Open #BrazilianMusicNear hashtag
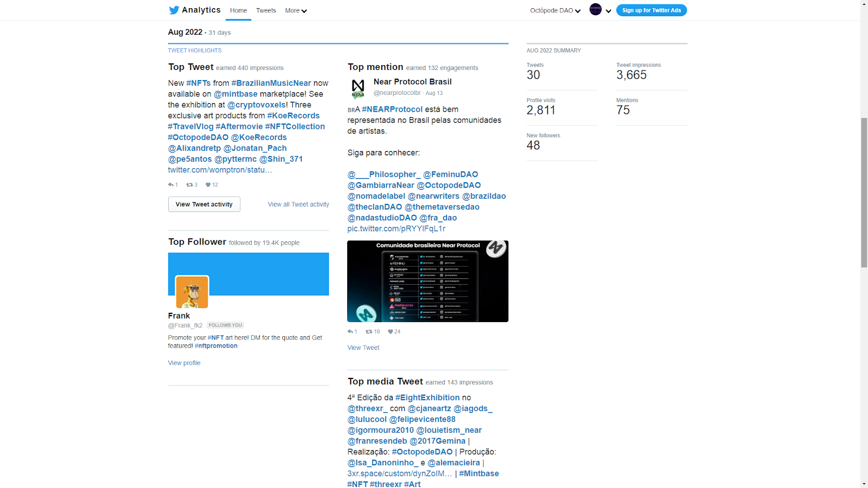 coord(271,83)
